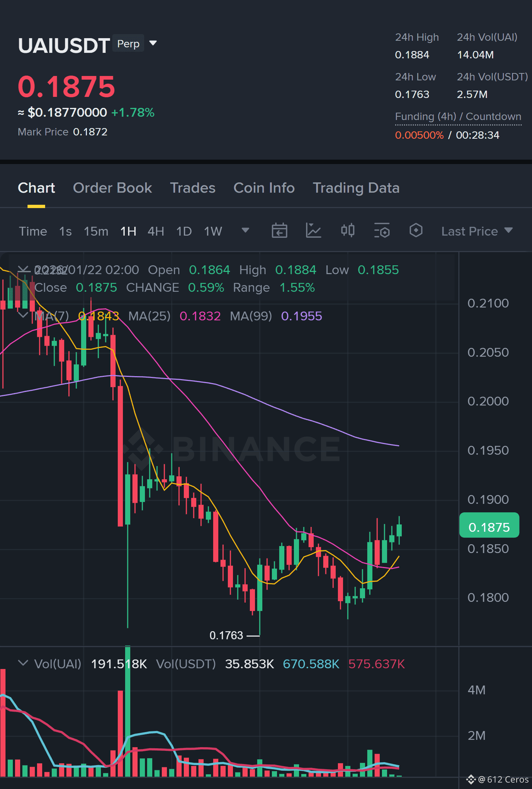
Task: Open the line chart indicators icon
Action: pos(313,231)
